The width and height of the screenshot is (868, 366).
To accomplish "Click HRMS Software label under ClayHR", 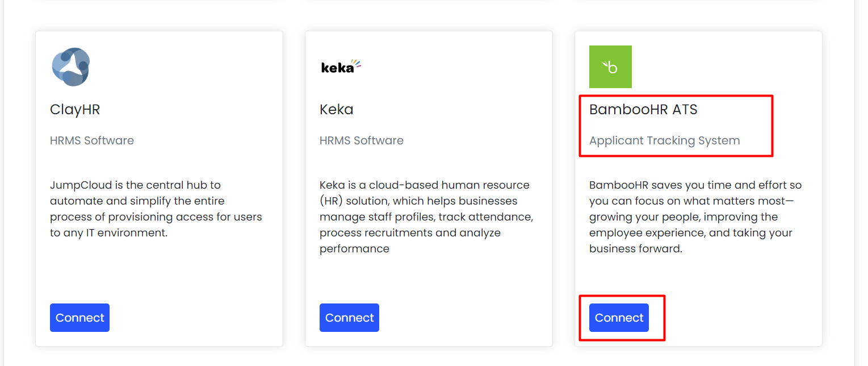I will click(92, 140).
